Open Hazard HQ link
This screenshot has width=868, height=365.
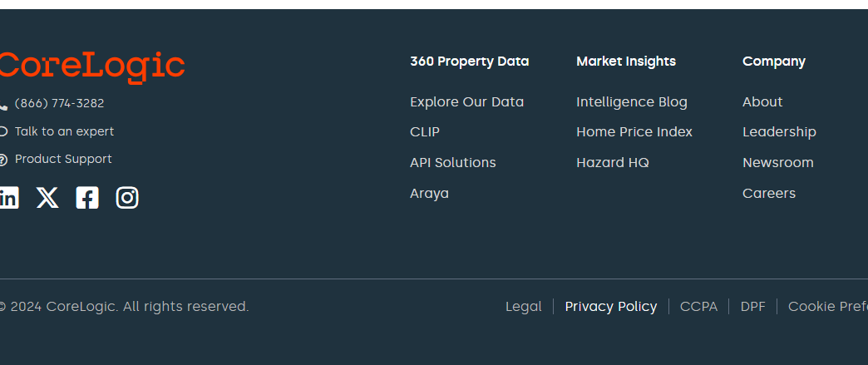[612, 163]
